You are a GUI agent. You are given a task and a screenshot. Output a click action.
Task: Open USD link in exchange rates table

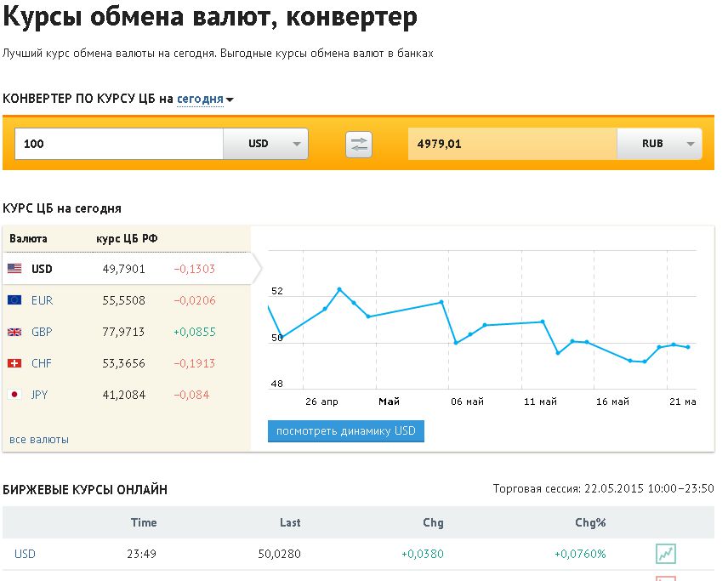[x=25, y=554]
